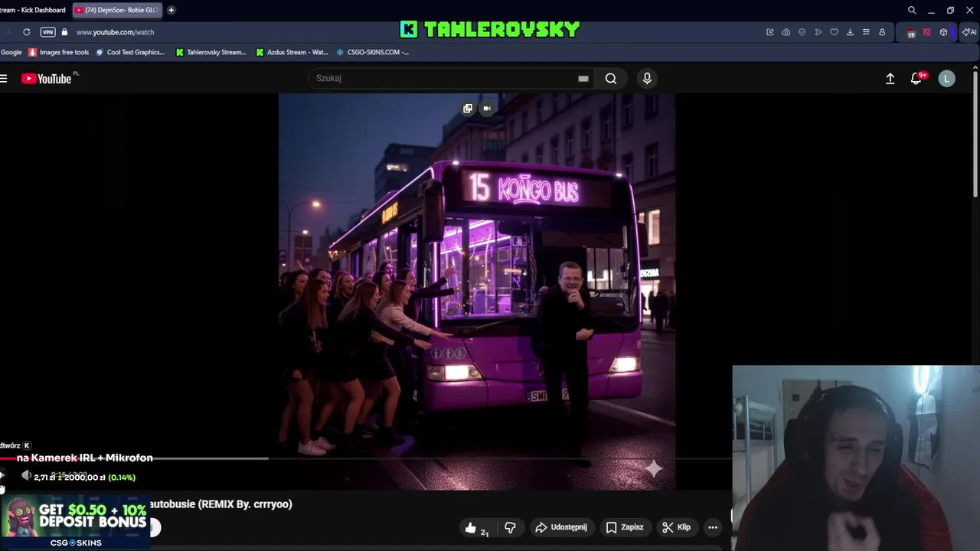Open browser downloads icon
This screenshot has height=551, width=980.
850,32
